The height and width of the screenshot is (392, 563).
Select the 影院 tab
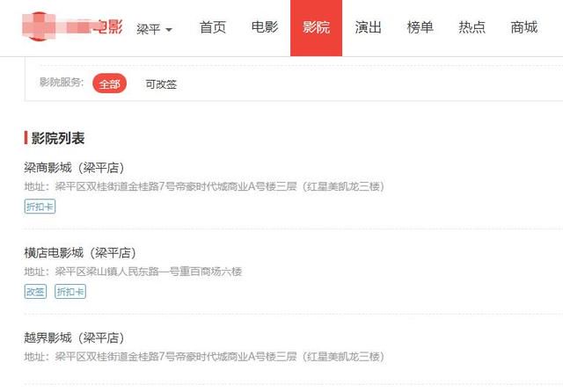coord(316,28)
